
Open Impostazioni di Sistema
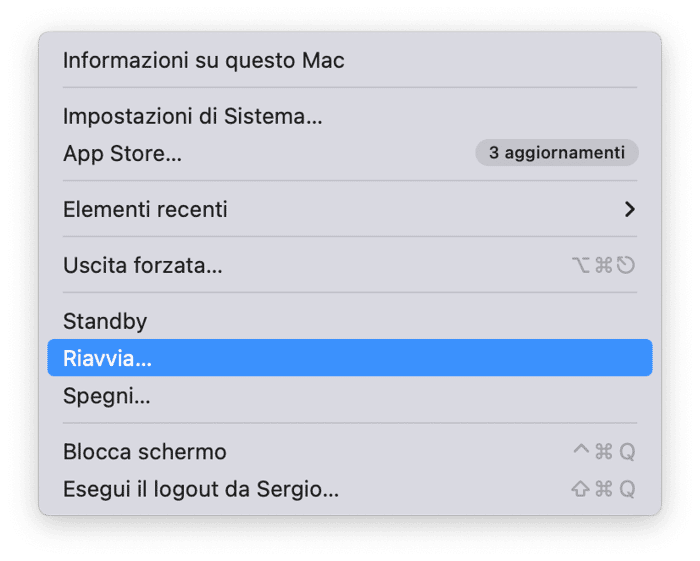350,116
